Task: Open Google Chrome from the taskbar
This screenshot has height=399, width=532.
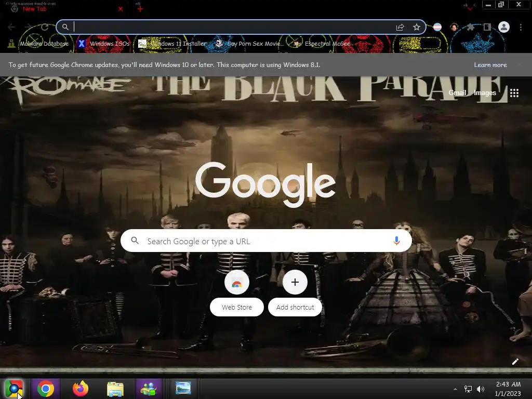Action: (46, 389)
